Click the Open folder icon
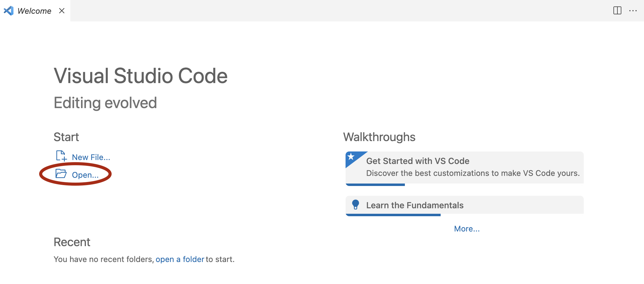 61,174
